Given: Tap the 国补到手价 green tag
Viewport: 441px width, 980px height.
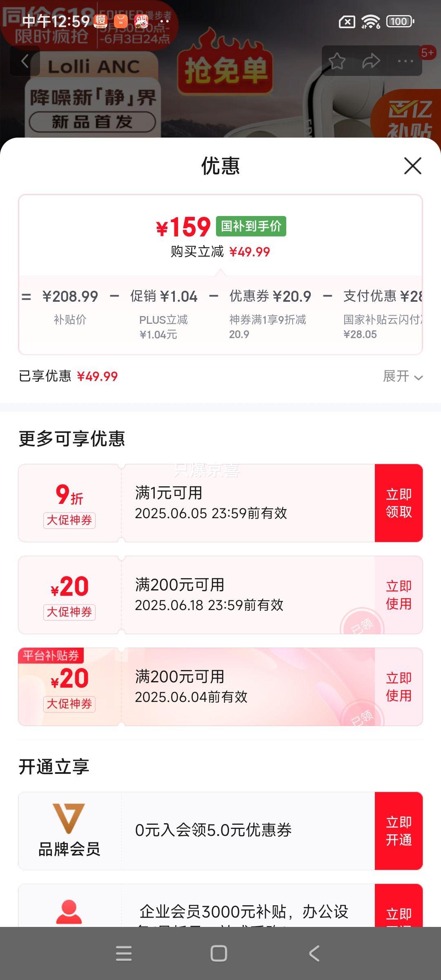Looking at the screenshot, I should point(251,226).
